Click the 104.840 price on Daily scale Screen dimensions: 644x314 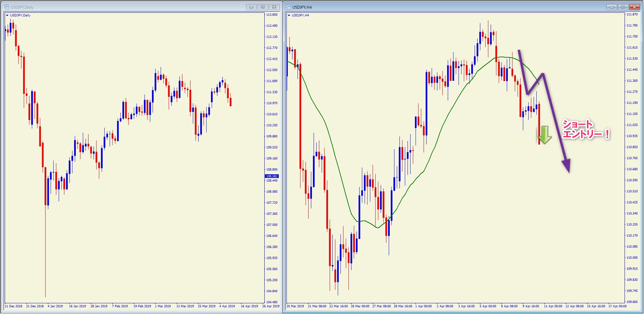(x=272, y=291)
